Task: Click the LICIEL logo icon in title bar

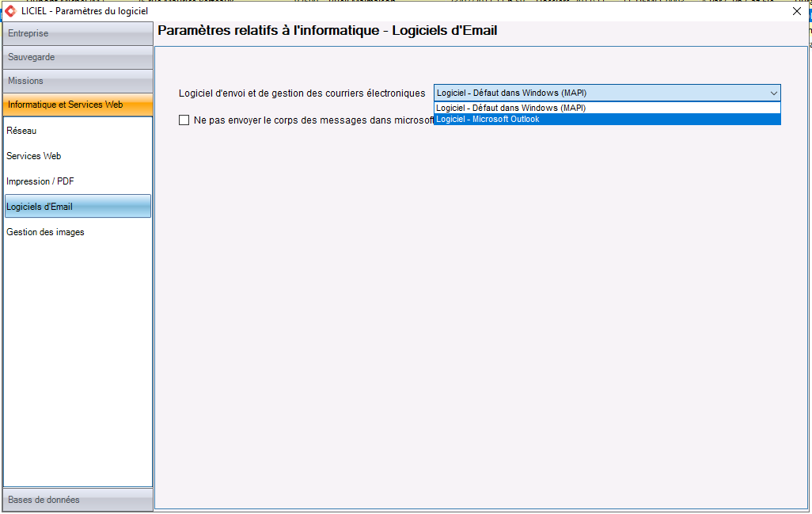Action: click(x=10, y=11)
